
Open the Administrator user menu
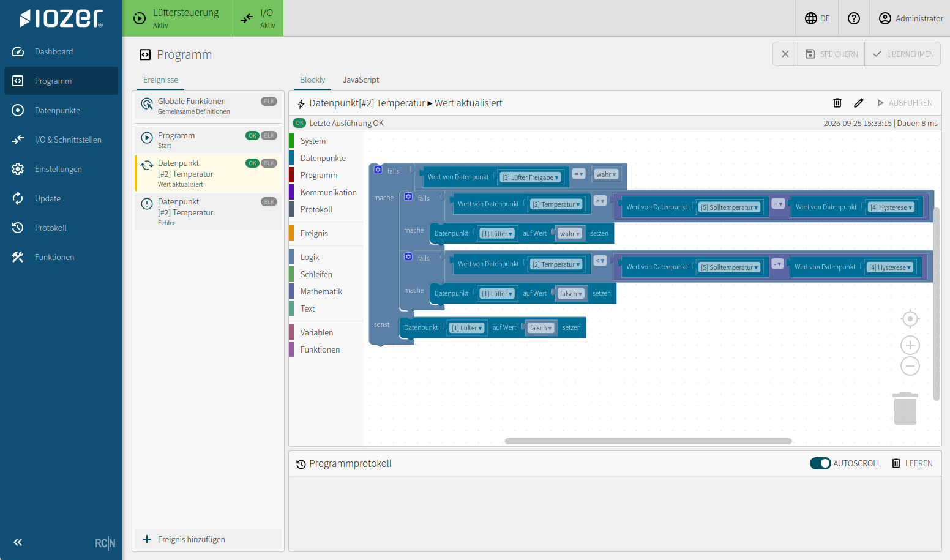[911, 18]
